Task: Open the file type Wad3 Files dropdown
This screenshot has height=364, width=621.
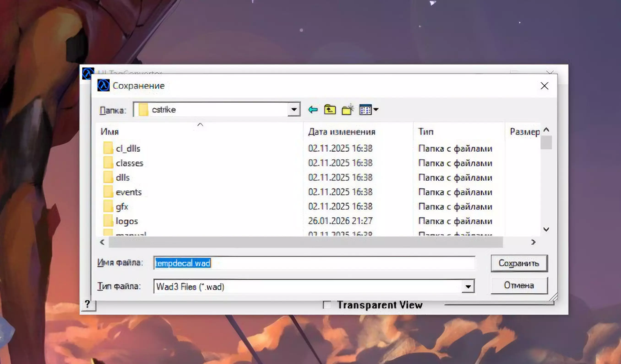Action: coord(468,286)
